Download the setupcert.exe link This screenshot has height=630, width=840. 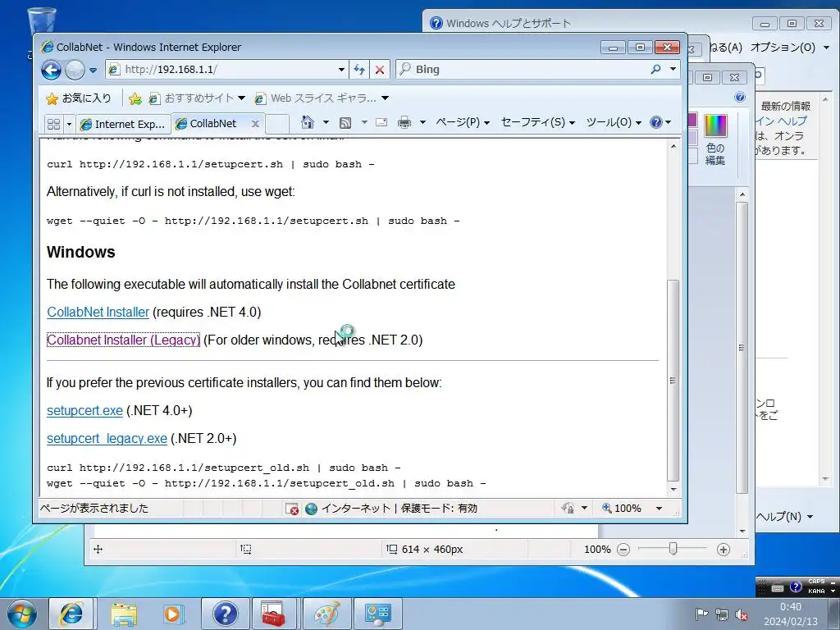point(84,411)
